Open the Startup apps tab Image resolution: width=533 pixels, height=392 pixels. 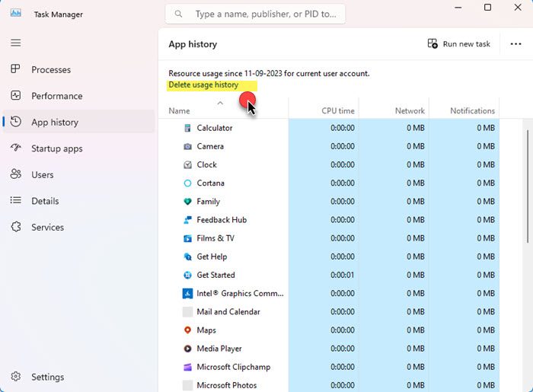pos(79,148)
